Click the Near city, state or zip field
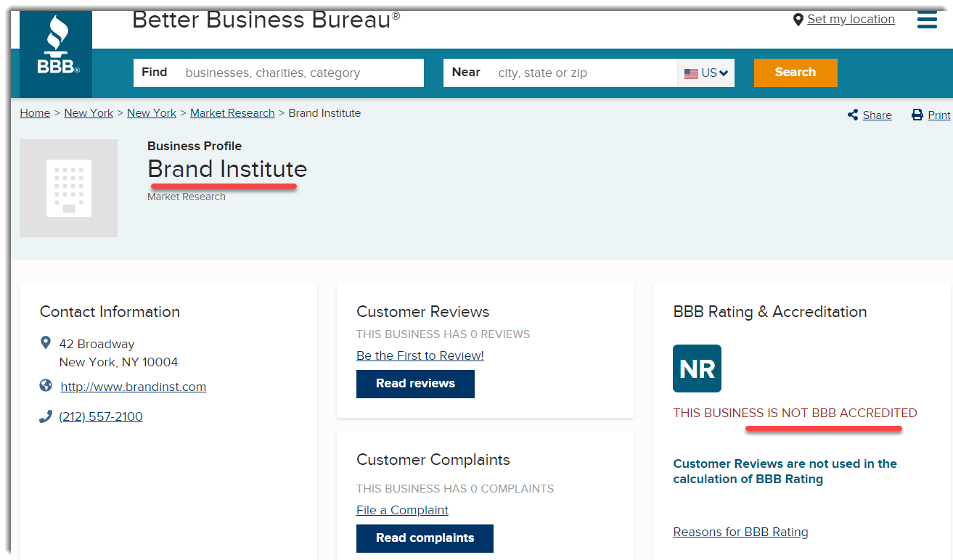Screen dimensions: 953x560 [x=560, y=73]
